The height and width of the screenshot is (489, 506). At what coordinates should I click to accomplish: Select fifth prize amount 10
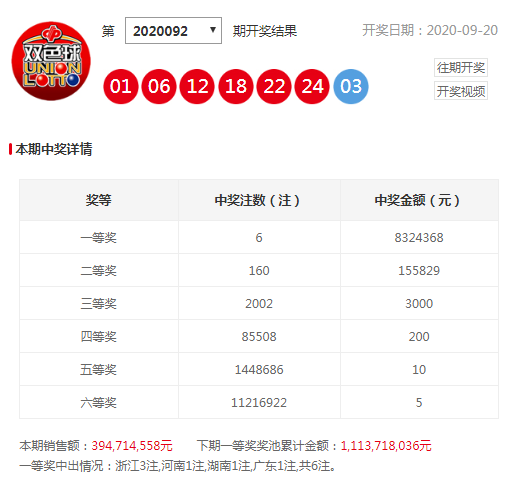pos(419,370)
